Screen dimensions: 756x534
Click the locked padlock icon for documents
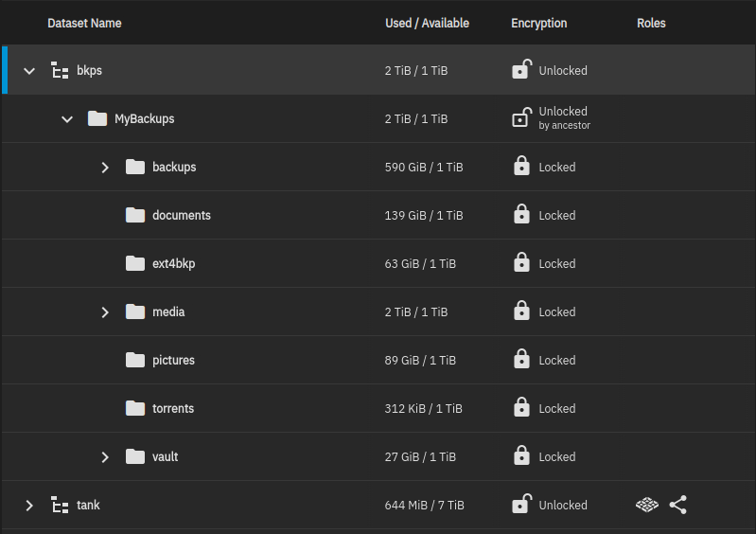[x=521, y=214]
